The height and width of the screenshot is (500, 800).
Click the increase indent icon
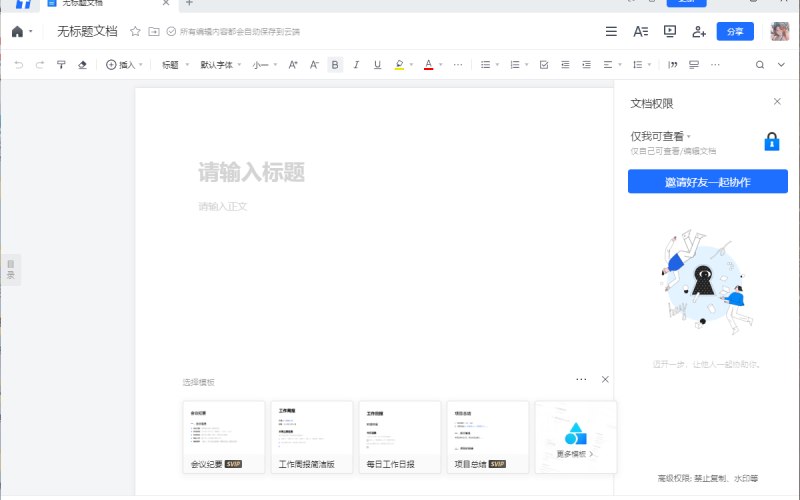[587, 65]
